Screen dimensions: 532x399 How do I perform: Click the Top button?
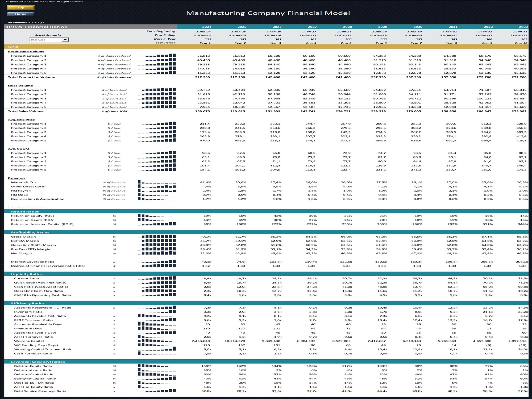click(21, 7)
